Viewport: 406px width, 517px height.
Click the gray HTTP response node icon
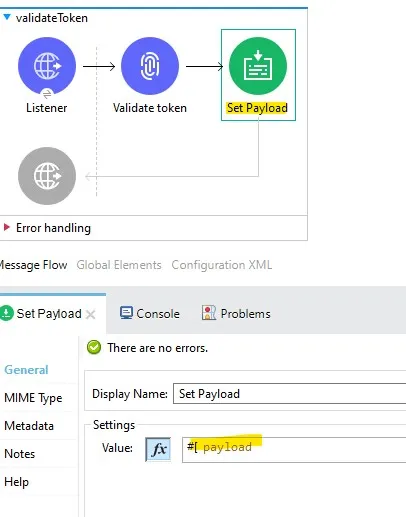(47, 176)
